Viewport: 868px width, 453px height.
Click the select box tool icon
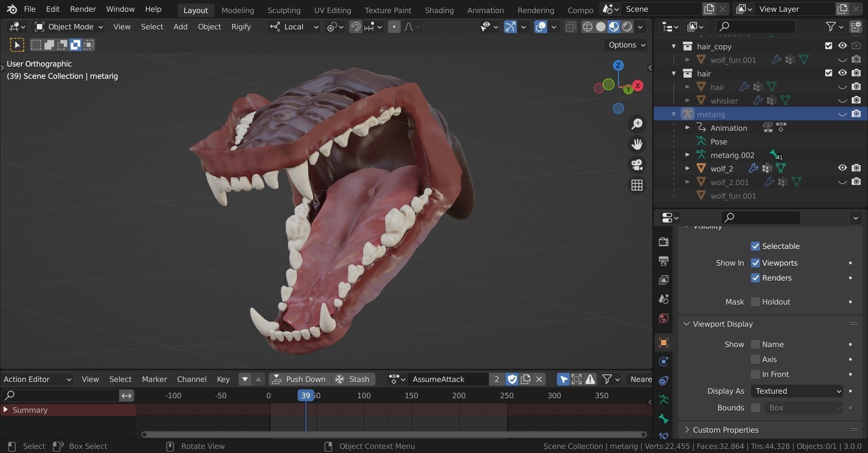tap(17, 45)
